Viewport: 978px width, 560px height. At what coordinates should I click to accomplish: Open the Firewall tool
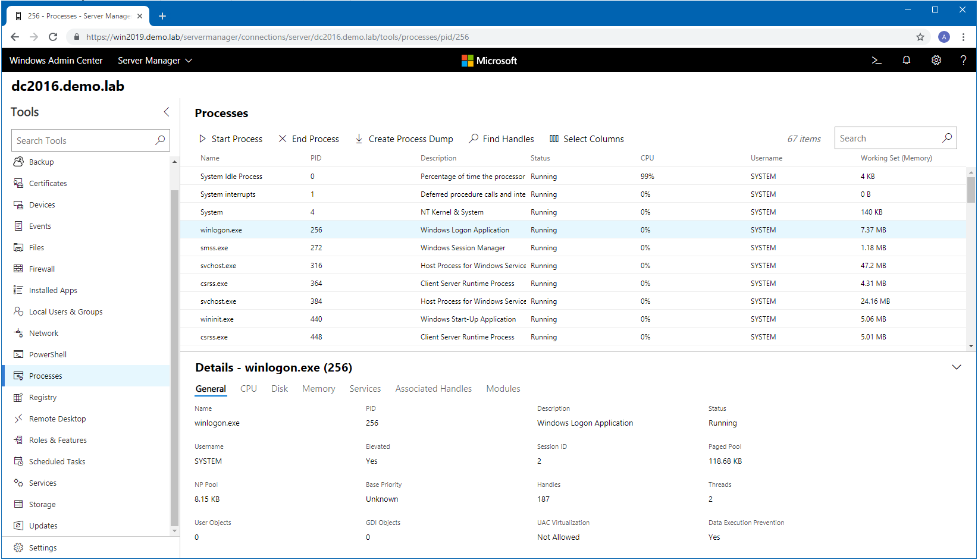click(42, 268)
